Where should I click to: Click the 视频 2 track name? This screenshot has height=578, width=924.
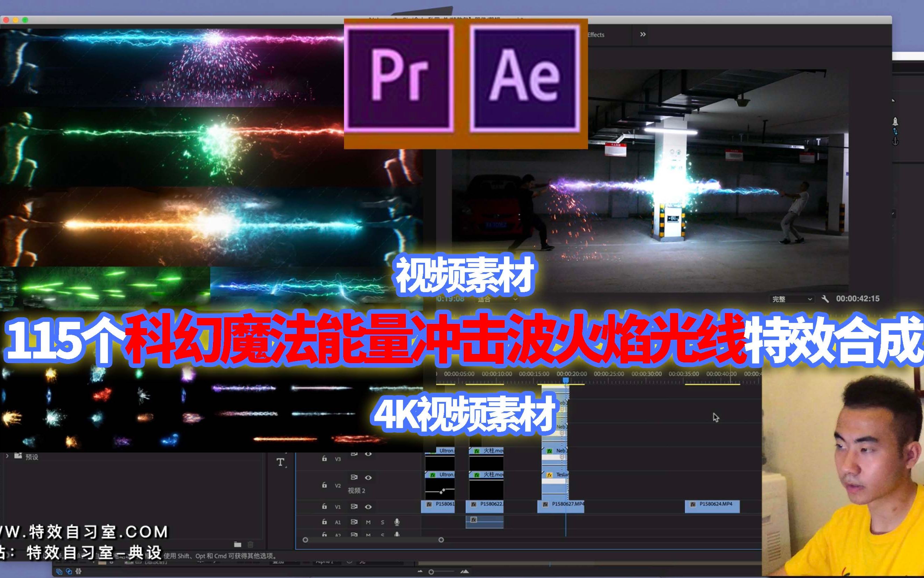357,490
